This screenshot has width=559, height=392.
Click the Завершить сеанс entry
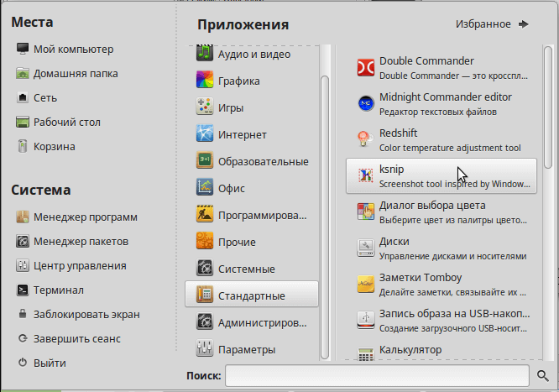[x=77, y=339]
